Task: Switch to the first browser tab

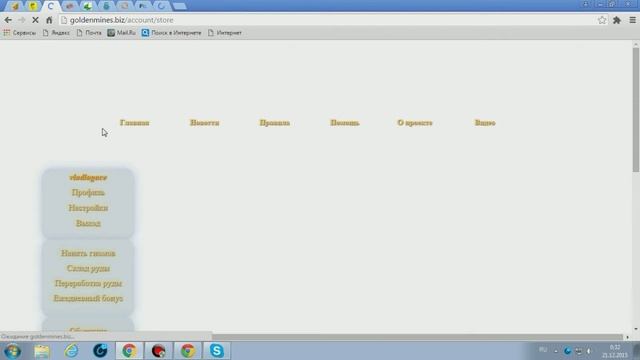Action: (x=15, y=6)
